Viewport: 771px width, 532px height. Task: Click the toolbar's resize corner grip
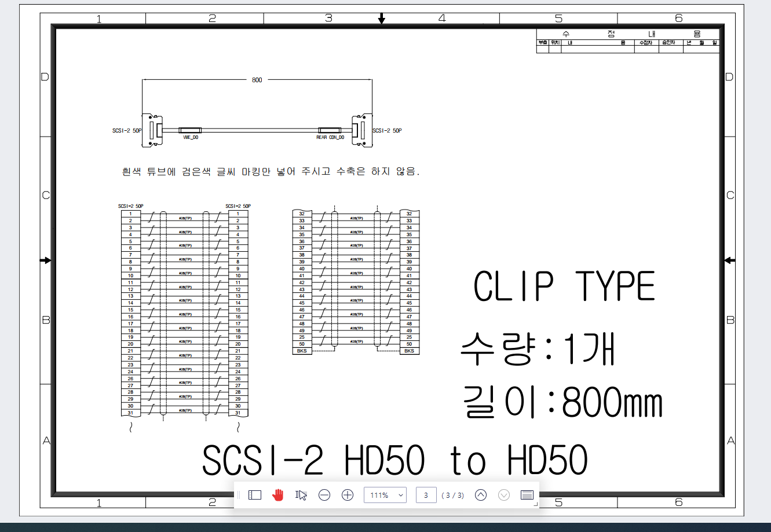pos(535,505)
